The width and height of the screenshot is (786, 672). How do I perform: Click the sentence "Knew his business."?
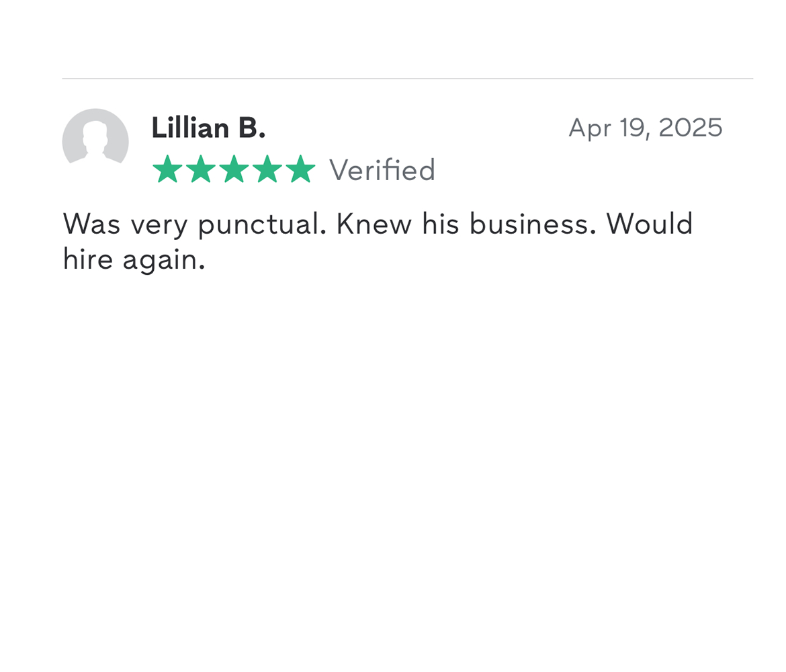(466, 224)
